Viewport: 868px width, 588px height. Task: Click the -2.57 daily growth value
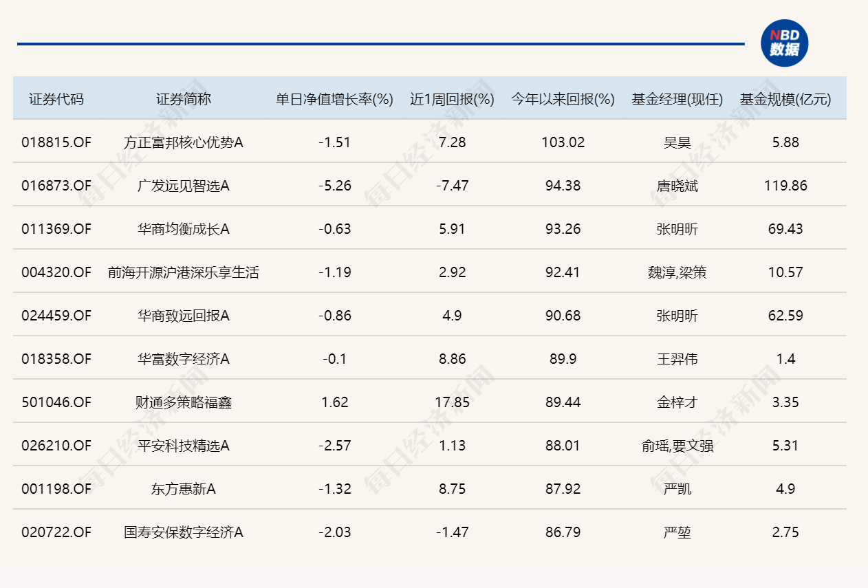point(335,446)
